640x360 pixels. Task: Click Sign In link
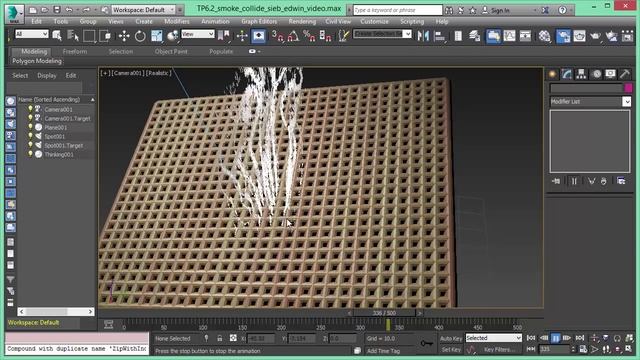click(500, 10)
